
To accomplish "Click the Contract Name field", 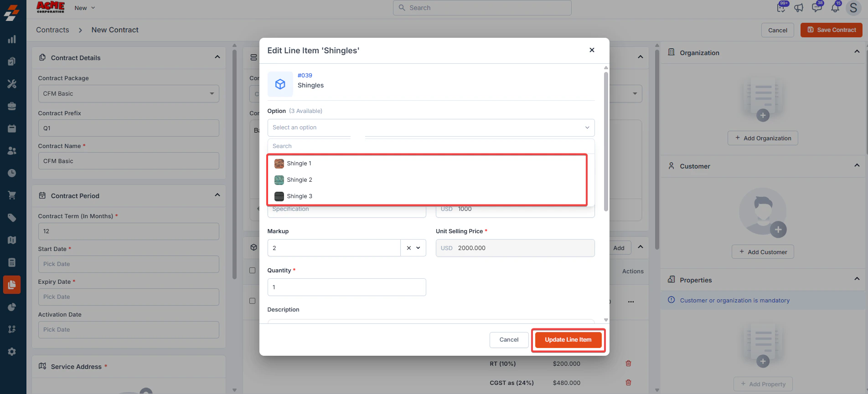I will pos(129,161).
